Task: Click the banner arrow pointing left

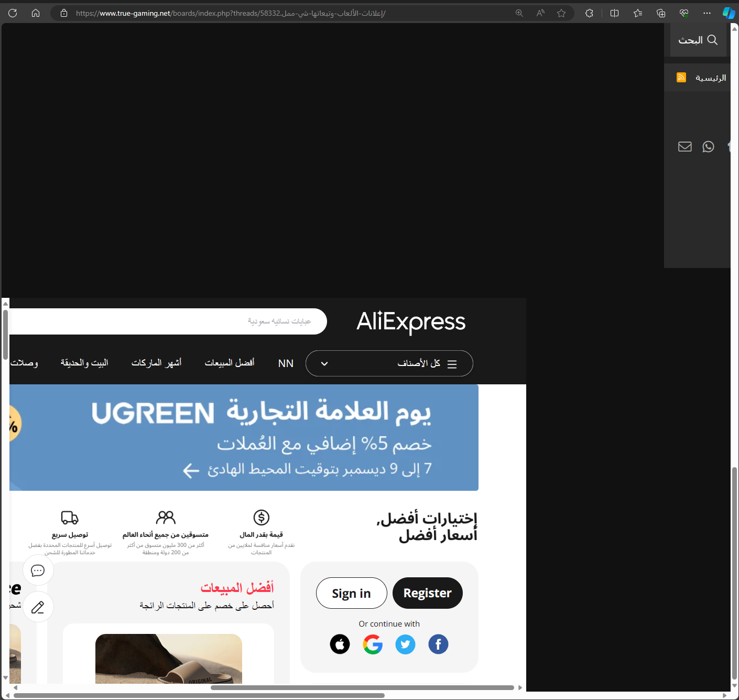Action: 191,470
